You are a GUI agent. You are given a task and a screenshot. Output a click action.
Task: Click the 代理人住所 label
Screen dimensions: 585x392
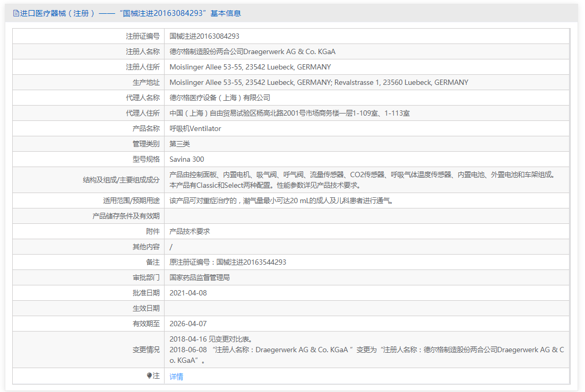click(142, 113)
